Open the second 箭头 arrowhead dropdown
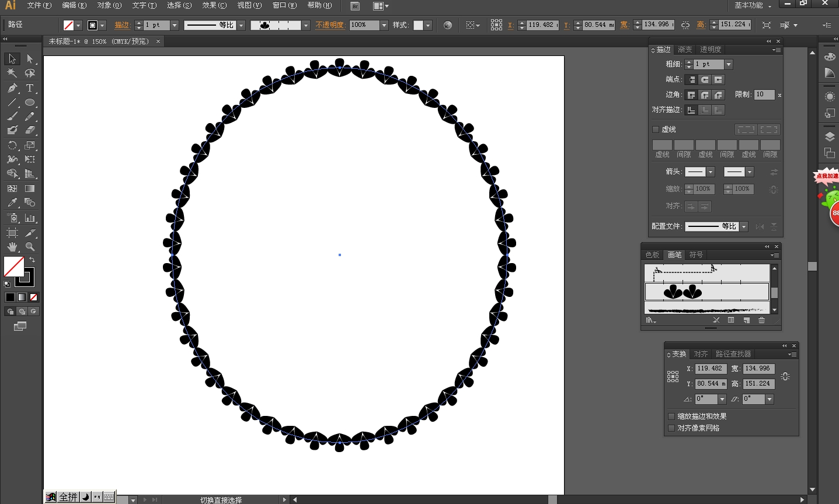This screenshot has width=839, height=504. [x=750, y=171]
